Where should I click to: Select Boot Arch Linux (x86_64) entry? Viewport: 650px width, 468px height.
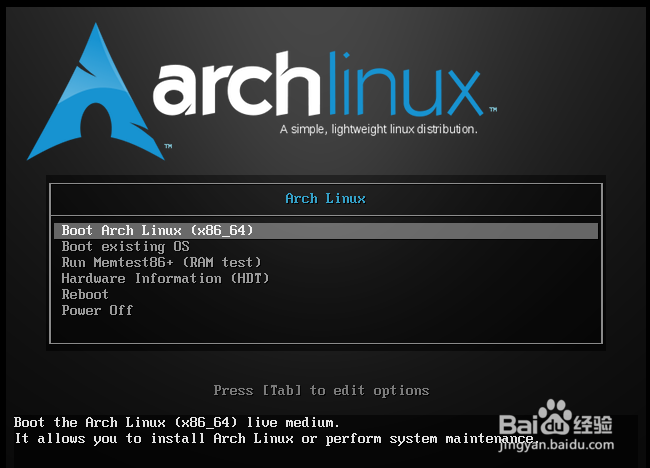click(326, 230)
